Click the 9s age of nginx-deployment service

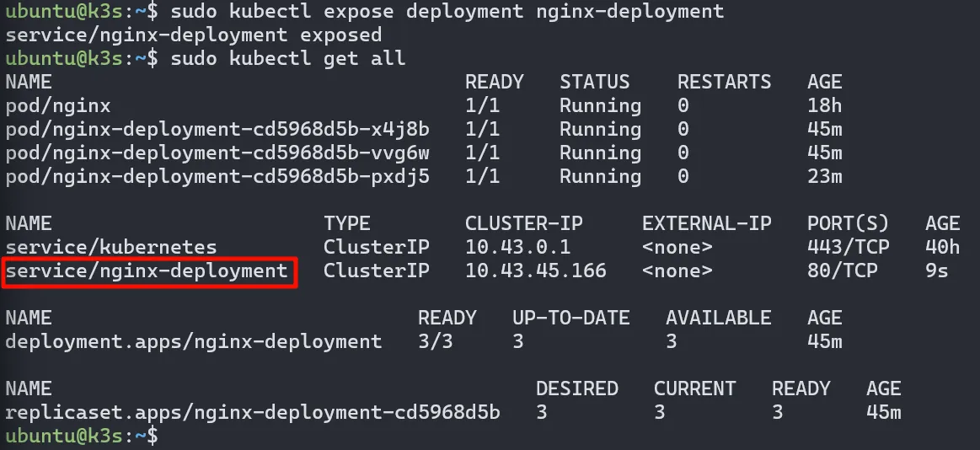pyautogui.click(x=936, y=271)
